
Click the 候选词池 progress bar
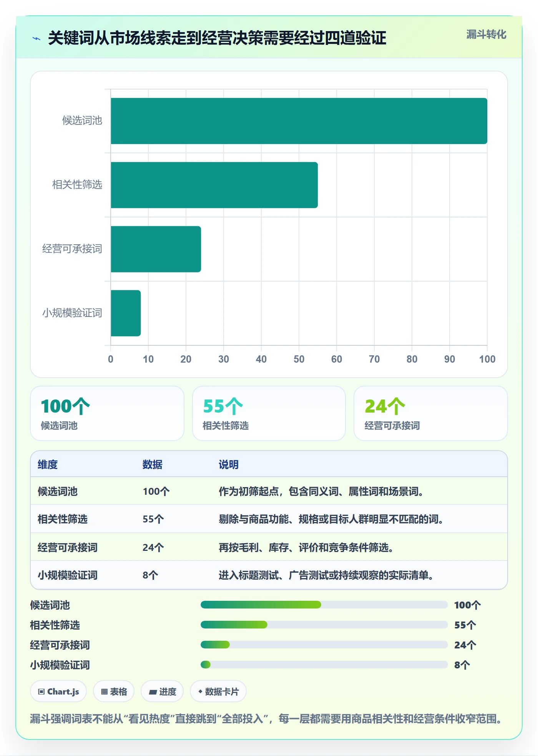tap(324, 605)
